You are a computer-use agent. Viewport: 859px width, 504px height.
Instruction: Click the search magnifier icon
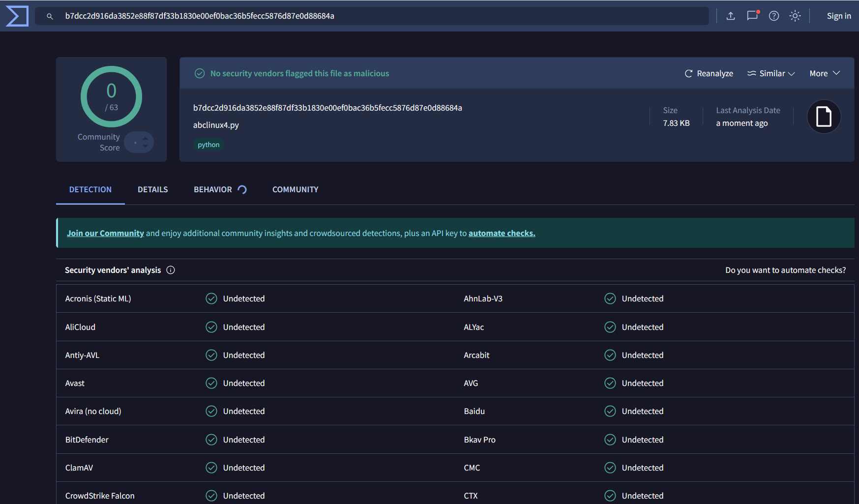click(50, 16)
